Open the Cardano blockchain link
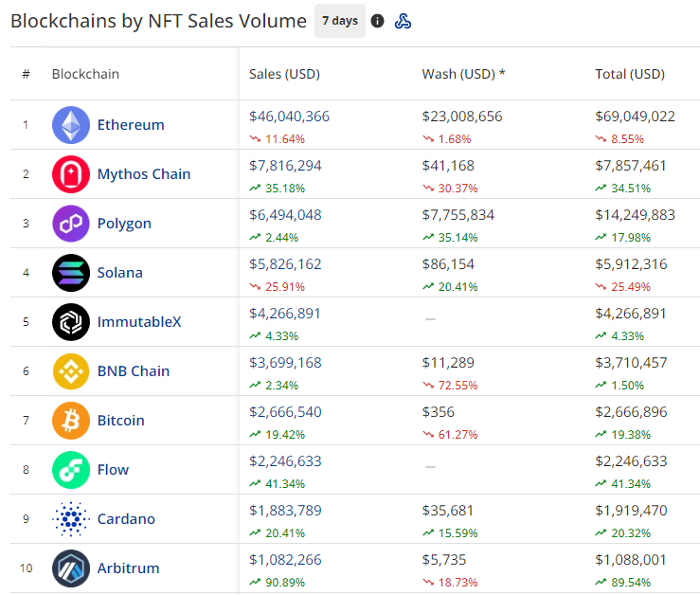The height and width of the screenshot is (595, 700). (126, 519)
